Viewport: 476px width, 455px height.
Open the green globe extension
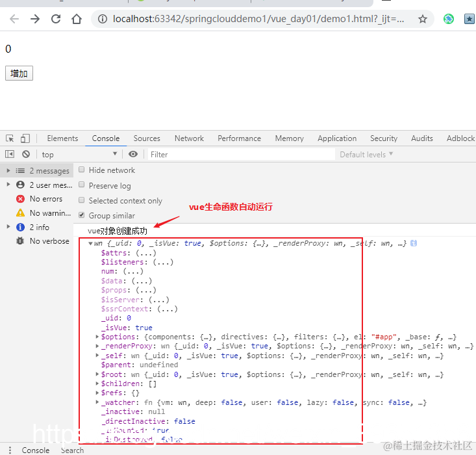pos(448,19)
